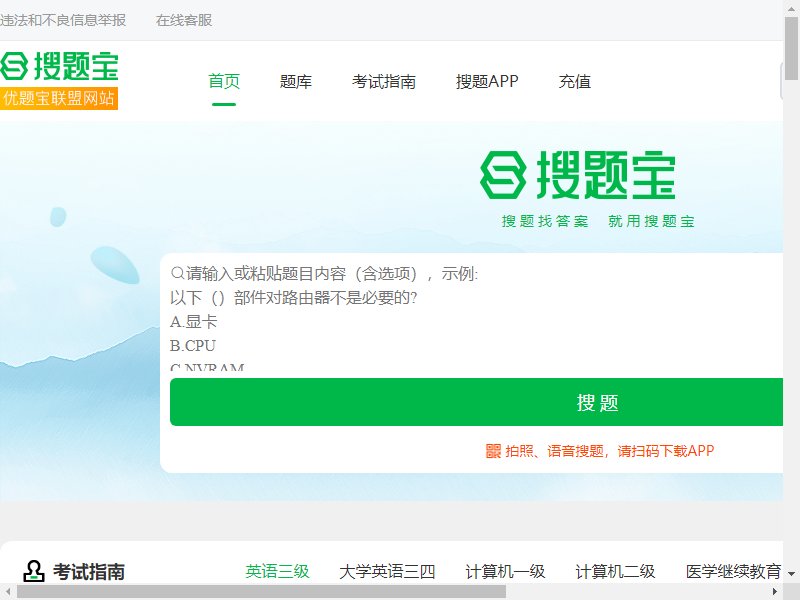The width and height of the screenshot is (800, 600).
Task: Click the magnifier icon in the search box
Action: tap(177, 273)
